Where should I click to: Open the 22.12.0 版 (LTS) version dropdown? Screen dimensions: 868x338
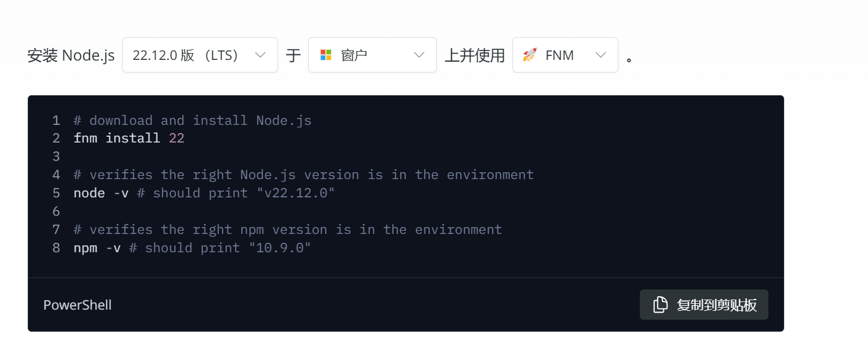click(200, 55)
